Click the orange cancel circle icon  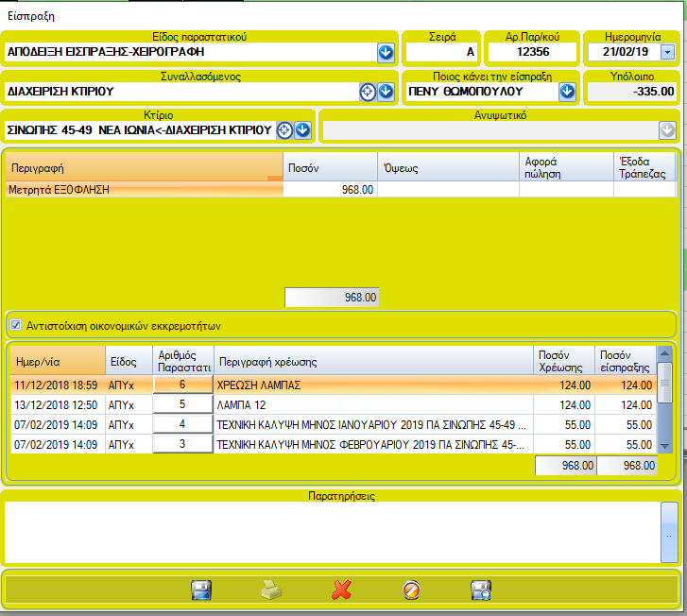coord(411,590)
